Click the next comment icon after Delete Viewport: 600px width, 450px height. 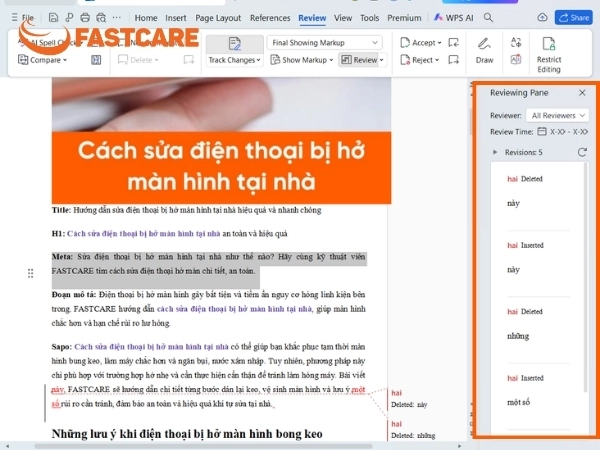pos(189,60)
